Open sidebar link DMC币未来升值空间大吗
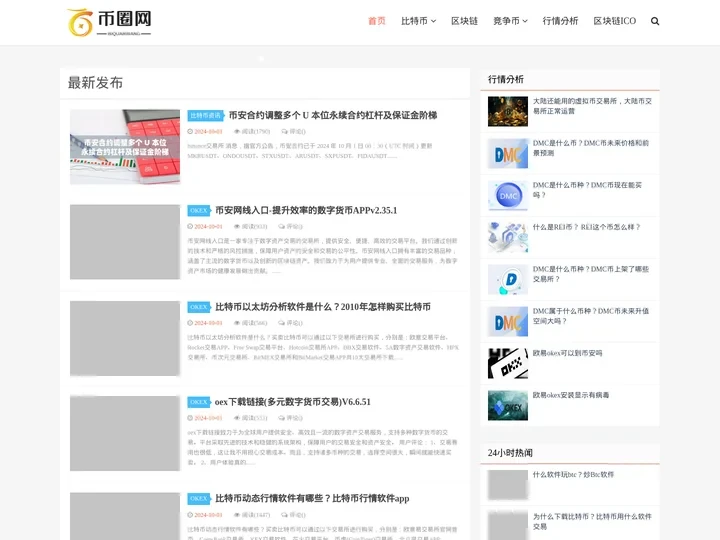Image resolution: width=720 pixels, height=540 pixels. point(591,316)
